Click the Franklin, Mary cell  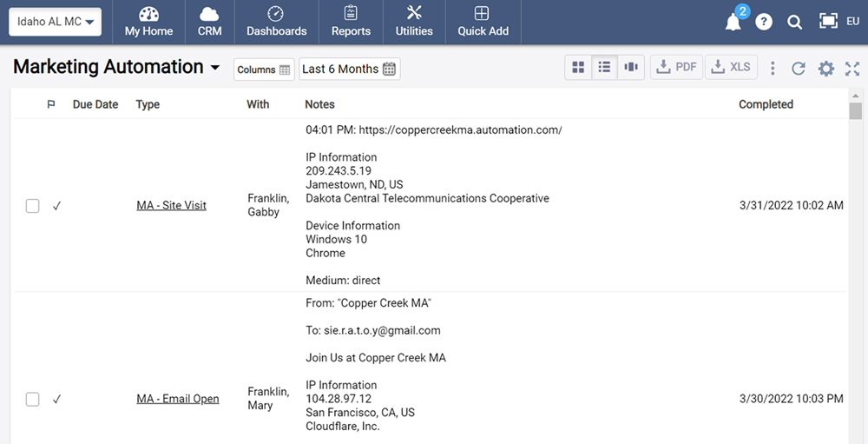(268, 399)
